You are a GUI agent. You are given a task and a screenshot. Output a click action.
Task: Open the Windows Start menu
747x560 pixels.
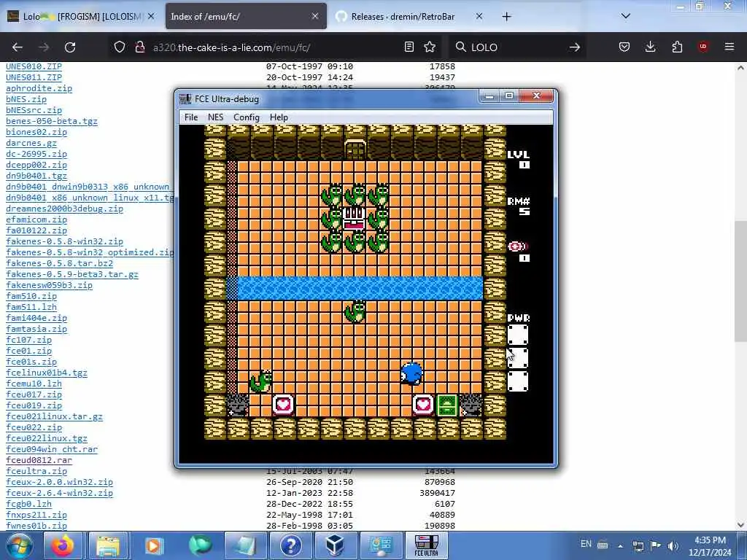20,545
